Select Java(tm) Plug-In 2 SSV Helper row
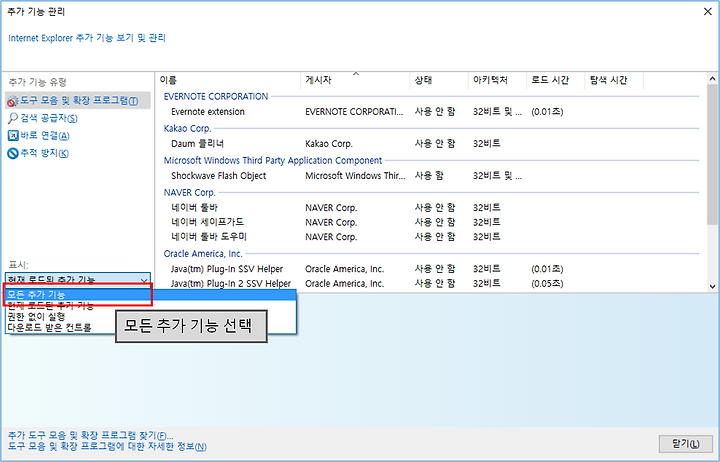Viewport: 720px width, 462px height. click(x=431, y=283)
